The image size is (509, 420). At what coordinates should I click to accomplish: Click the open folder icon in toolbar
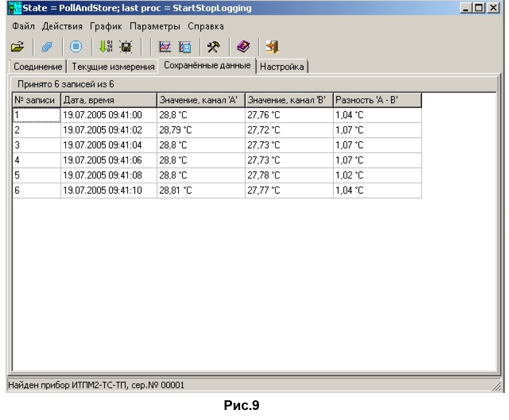17,47
